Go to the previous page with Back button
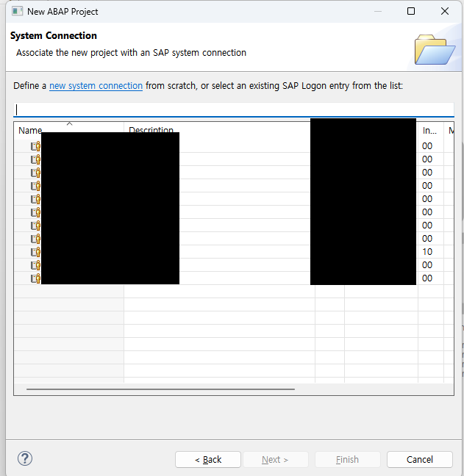Image resolution: width=464 pixels, height=476 pixels. tap(208, 459)
